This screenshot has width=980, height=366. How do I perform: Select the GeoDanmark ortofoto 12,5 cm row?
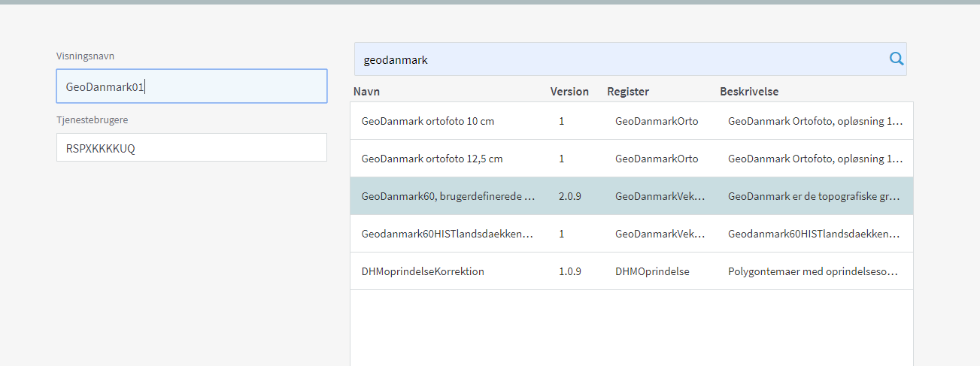pos(432,159)
